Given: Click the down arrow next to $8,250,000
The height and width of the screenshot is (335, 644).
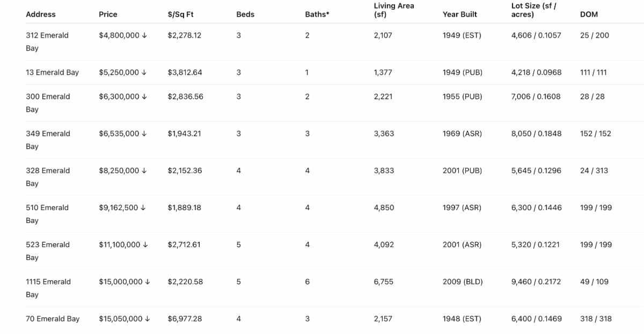Looking at the screenshot, I should (144, 171).
